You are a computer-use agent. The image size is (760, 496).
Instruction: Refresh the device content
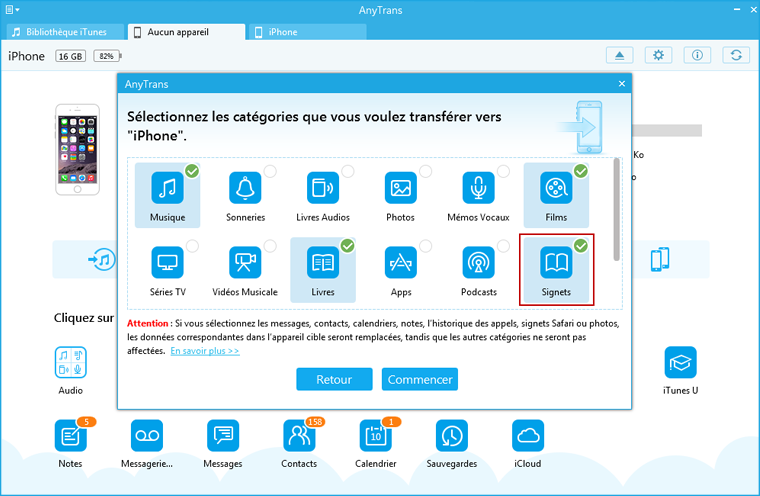(x=736, y=55)
